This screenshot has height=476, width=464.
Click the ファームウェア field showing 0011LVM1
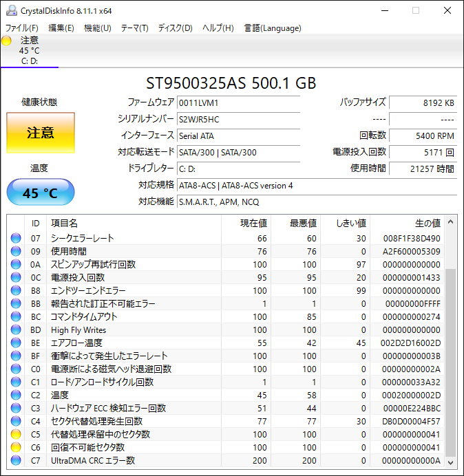pos(238,102)
